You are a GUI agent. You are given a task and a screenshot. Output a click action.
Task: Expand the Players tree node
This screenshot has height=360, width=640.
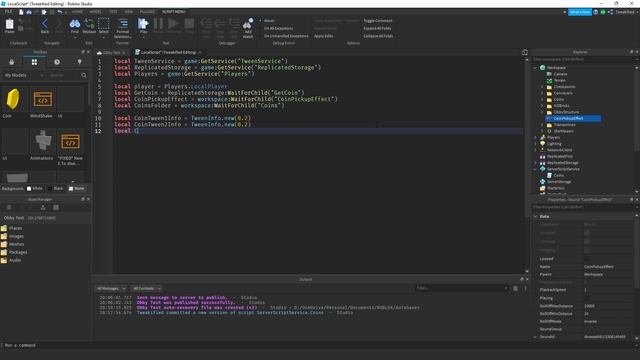536,138
